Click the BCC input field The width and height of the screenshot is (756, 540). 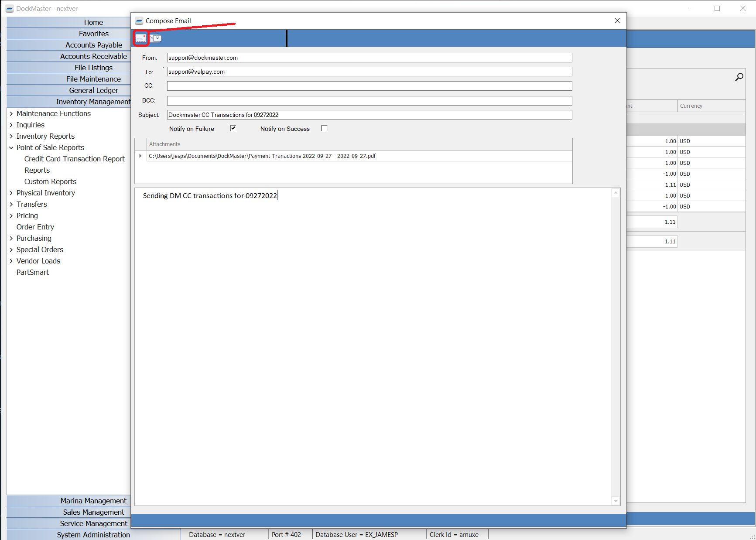click(x=369, y=101)
